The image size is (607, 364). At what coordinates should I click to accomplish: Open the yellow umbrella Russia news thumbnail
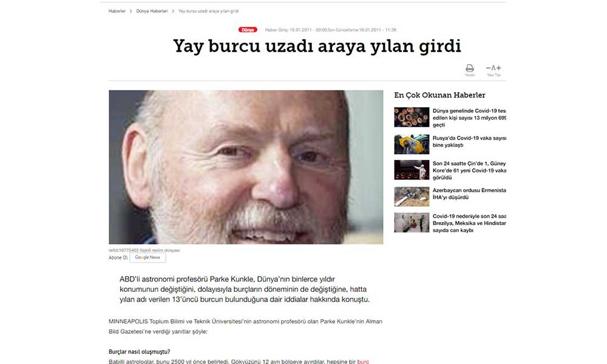(x=412, y=144)
